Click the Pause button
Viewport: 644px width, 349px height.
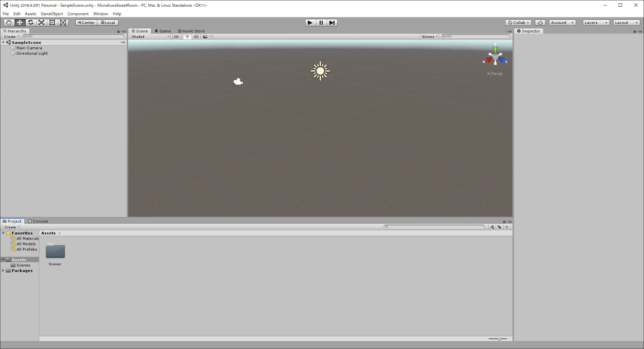321,23
